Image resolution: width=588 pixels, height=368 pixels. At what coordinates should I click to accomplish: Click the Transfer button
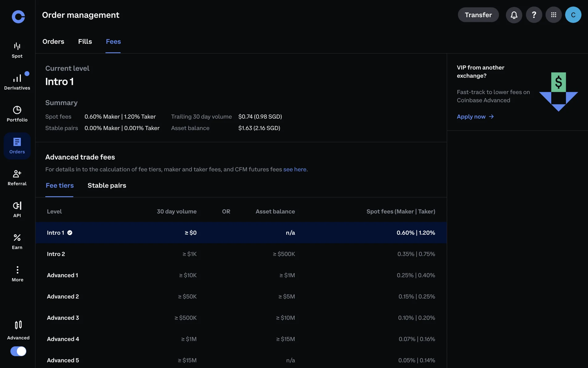(478, 15)
